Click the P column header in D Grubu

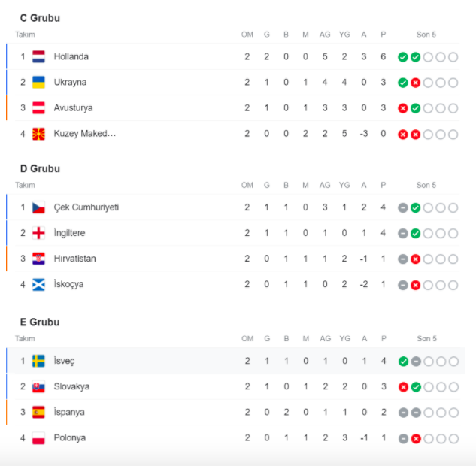(x=383, y=185)
